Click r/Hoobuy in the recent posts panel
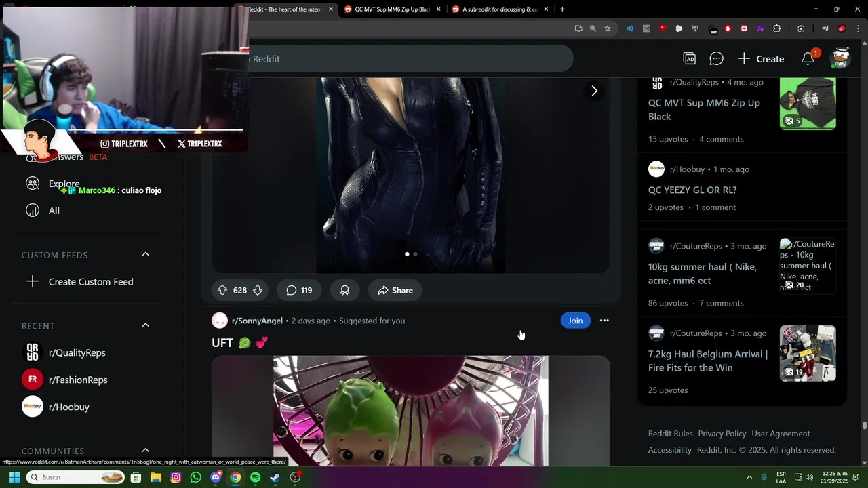This screenshot has height=488, width=868. pyautogui.click(x=687, y=169)
